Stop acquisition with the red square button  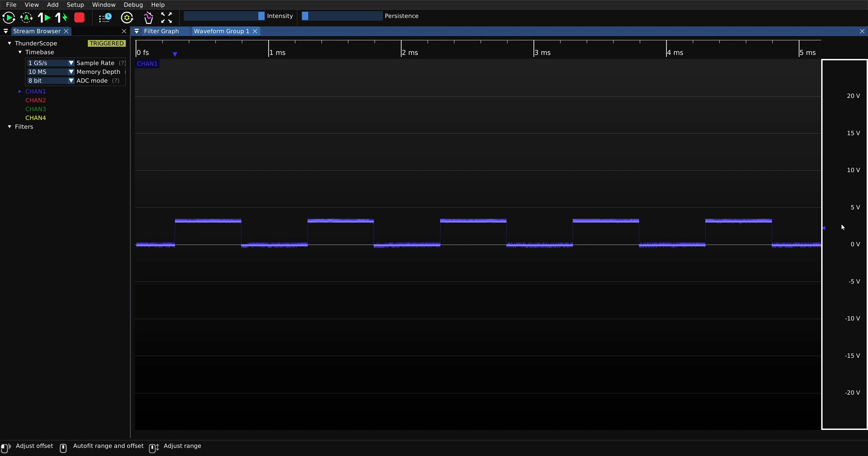[79, 18]
